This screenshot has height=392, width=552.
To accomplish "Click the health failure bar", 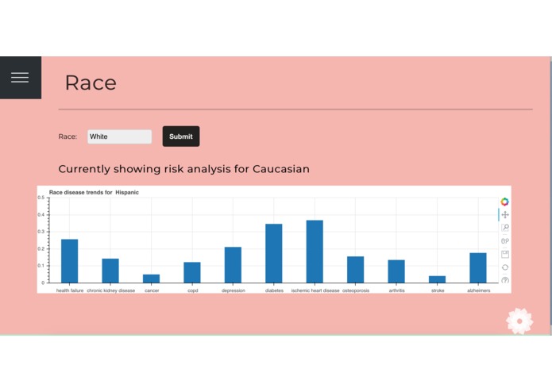I will (70, 261).
